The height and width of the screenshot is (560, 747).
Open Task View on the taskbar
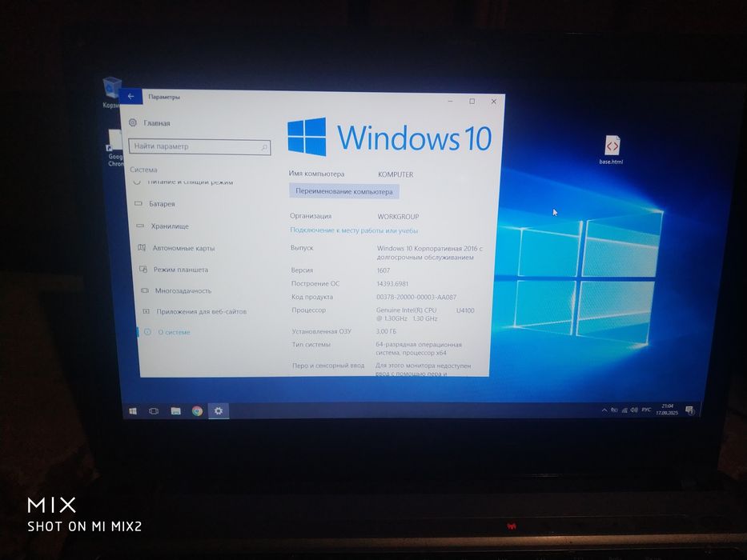[x=154, y=411]
